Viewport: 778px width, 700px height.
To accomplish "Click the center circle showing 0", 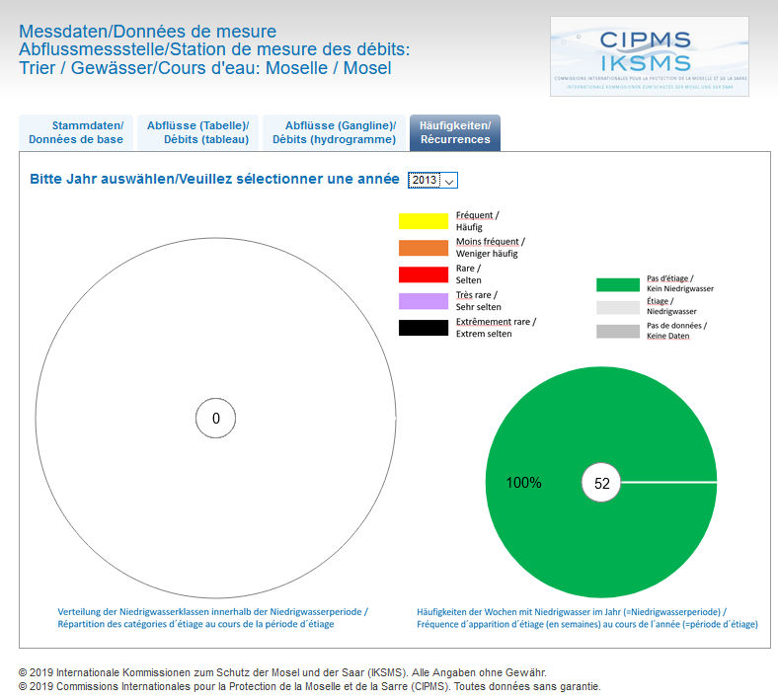I will coord(215,419).
